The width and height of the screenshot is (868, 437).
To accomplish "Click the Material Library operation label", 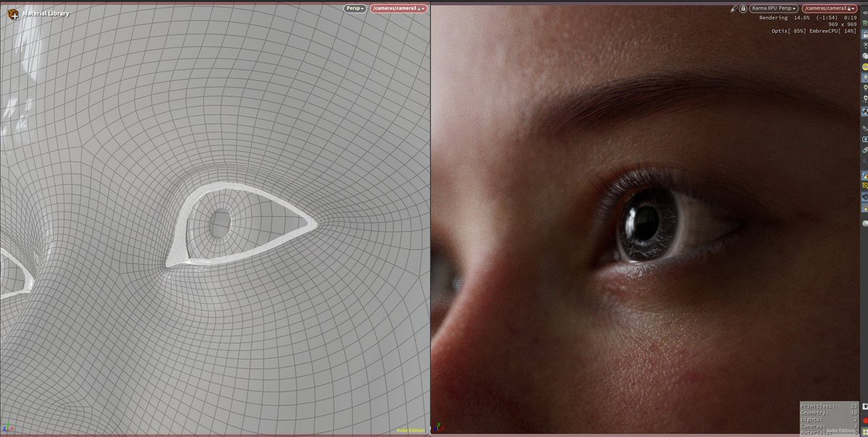I will (46, 13).
